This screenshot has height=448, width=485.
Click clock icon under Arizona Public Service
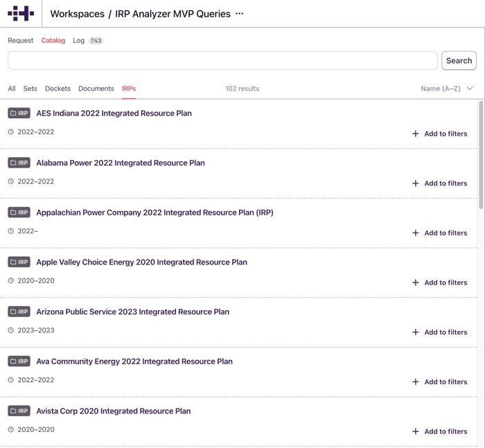[x=11, y=330]
